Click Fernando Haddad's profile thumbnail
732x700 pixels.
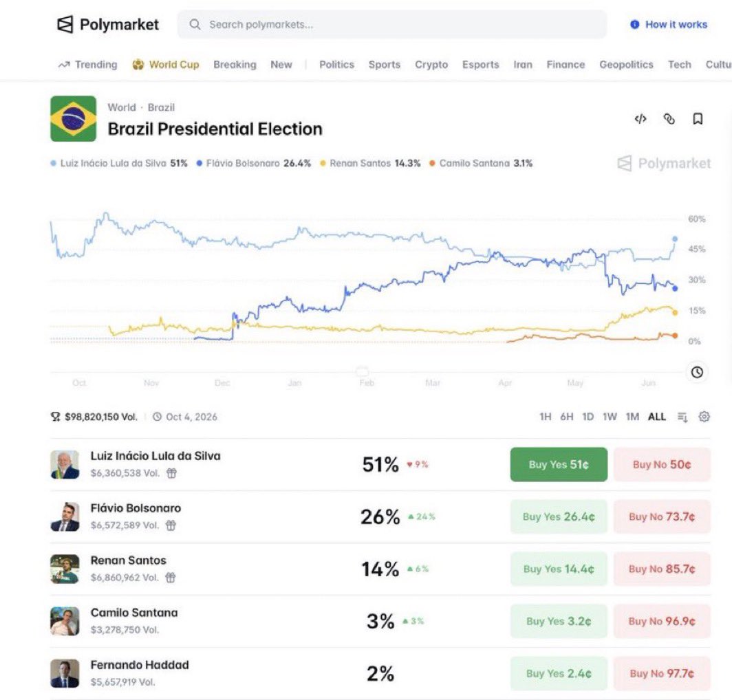(65, 673)
